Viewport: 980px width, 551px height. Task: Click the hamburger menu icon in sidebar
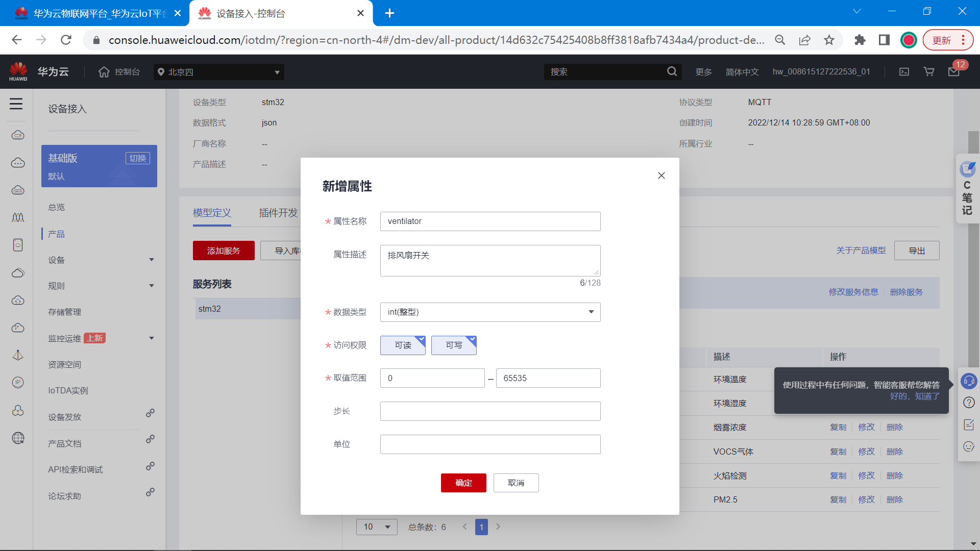coord(16,104)
